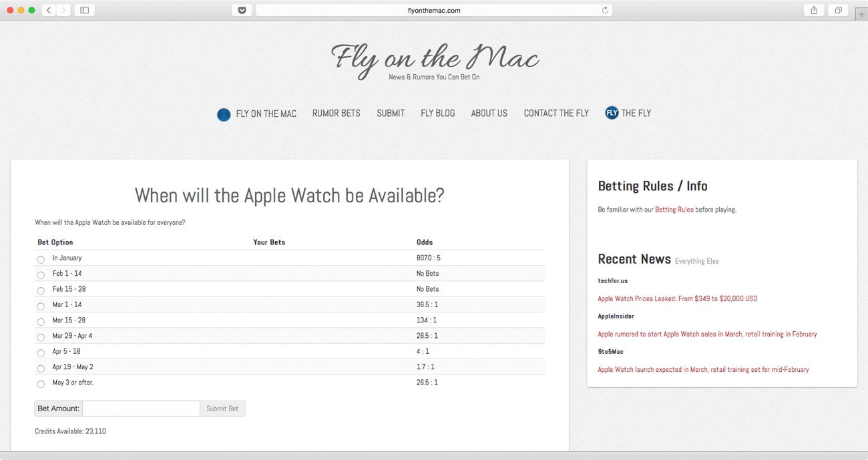Choose the Mar 1 - 14 option

41,306
